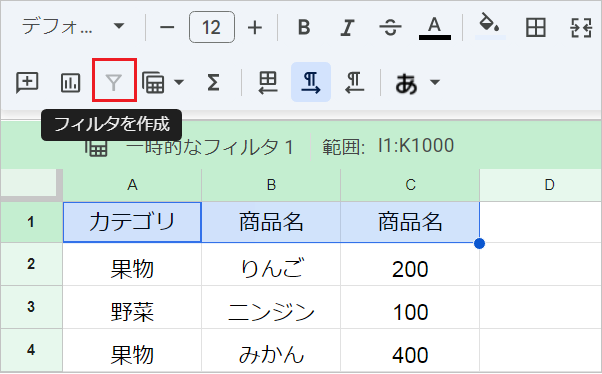The height and width of the screenshot is (374, 602).
Task: Click the sheet direction table icon
Action: (x=268, y=82)
